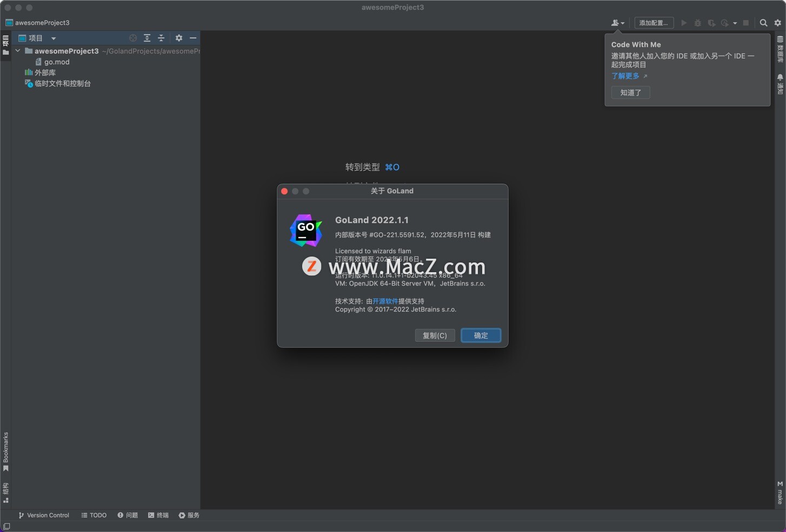Click the Debug bug icon
This screenshot has height=532, width=786.
[x=698, y=23]
